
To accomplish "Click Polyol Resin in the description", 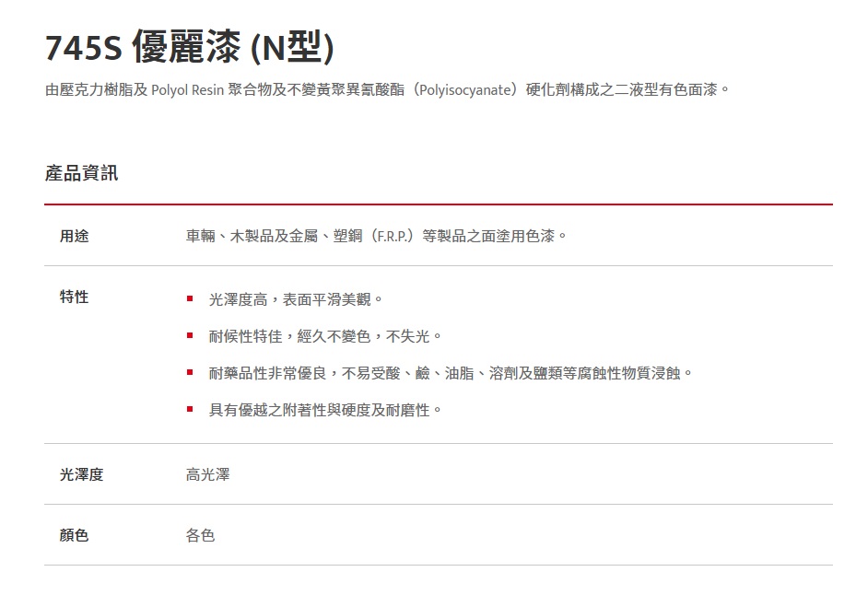I will point(187,91).
